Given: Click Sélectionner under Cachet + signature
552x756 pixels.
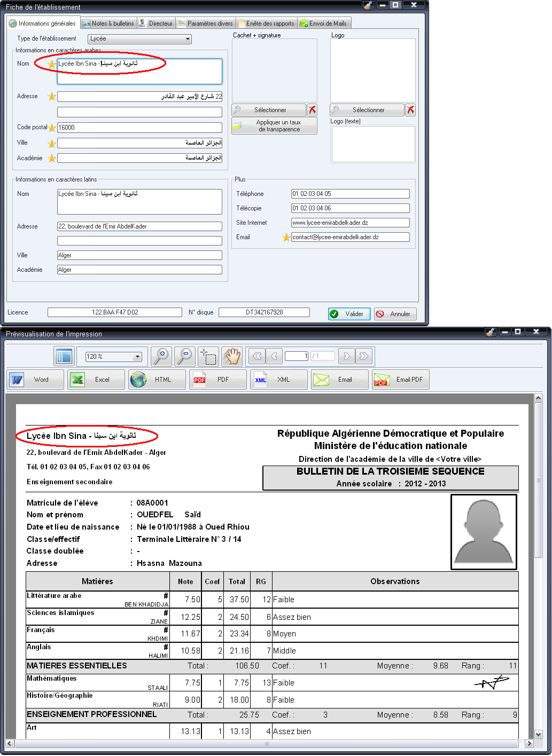Looking at the screenshot, I should coord(269,110).
